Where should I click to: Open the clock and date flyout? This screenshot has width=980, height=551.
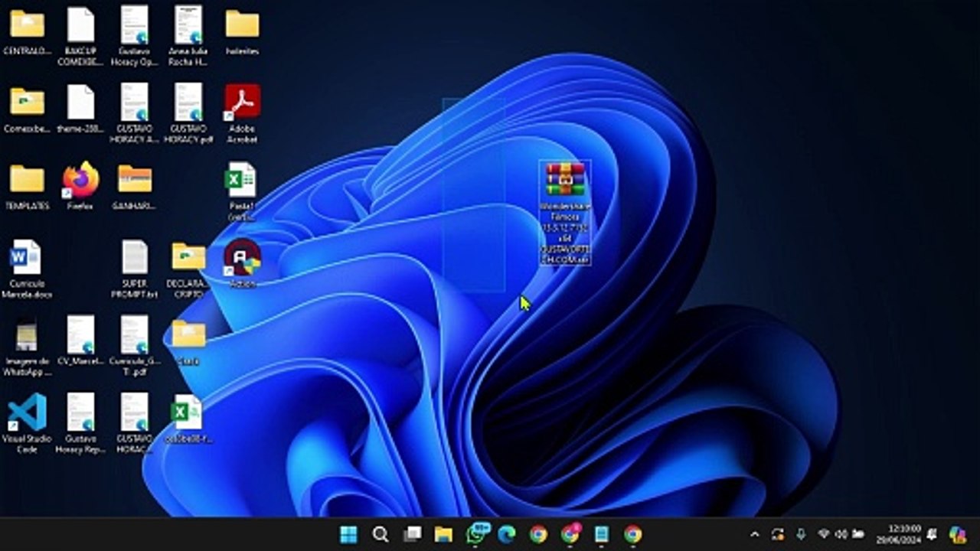coord(904,534)
